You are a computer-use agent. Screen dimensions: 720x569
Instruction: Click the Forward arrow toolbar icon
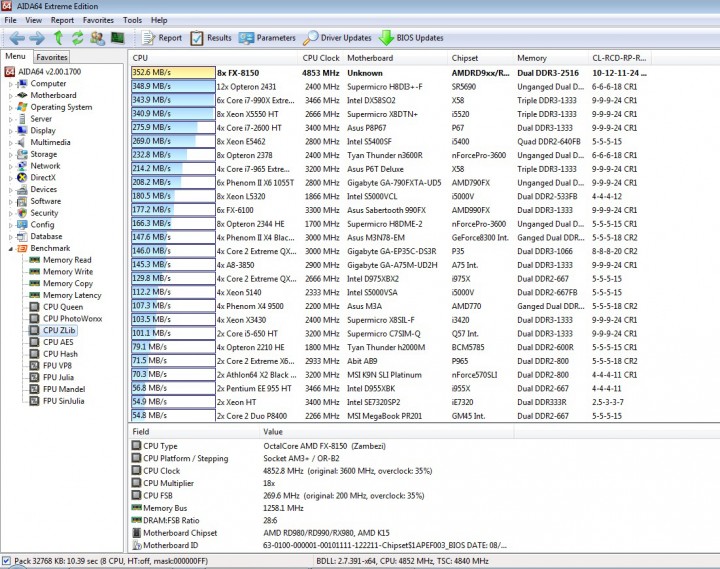pos(37,38)
